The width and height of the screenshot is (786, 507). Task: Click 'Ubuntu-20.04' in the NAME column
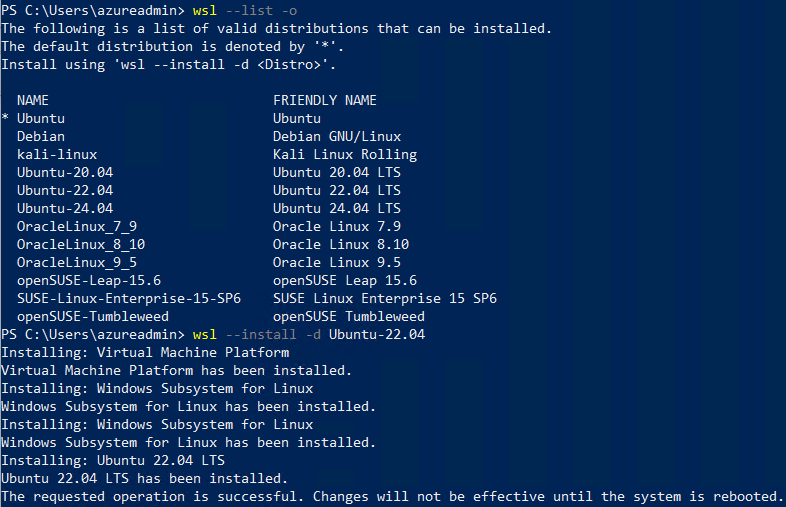[x=65, y=172]
